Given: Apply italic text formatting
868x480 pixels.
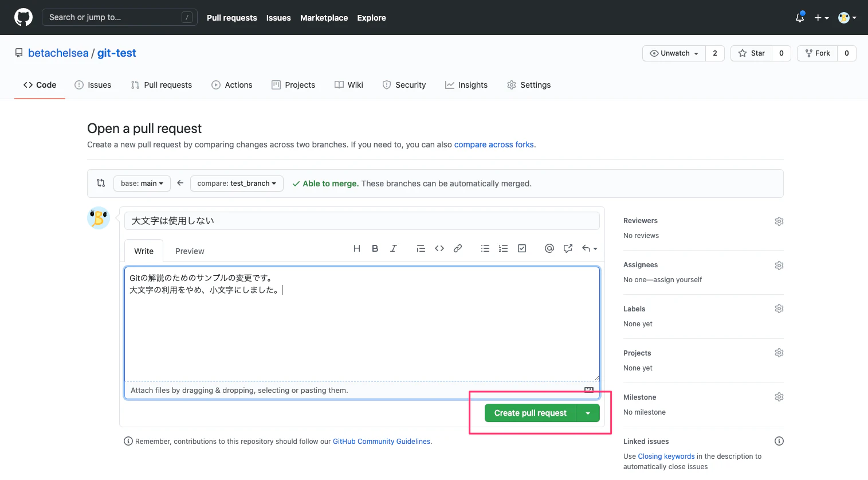Looking at the screenshot, I should tap(394, 248).
